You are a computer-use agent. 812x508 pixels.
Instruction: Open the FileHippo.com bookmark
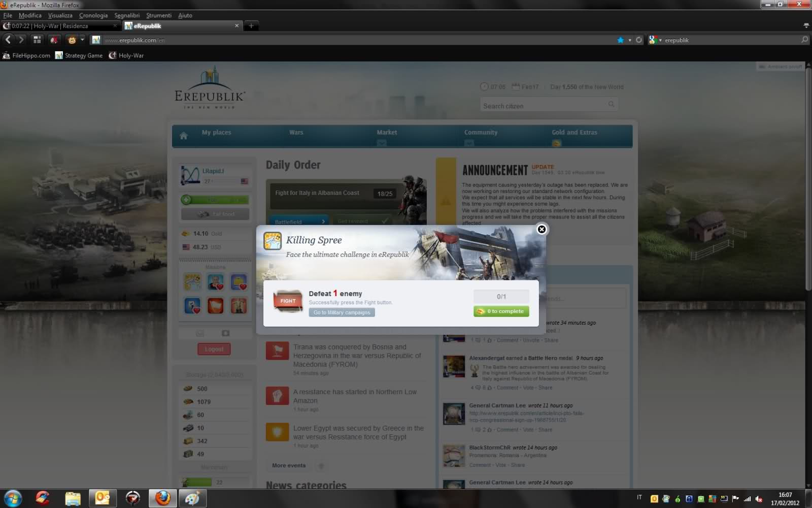(26, 55)
